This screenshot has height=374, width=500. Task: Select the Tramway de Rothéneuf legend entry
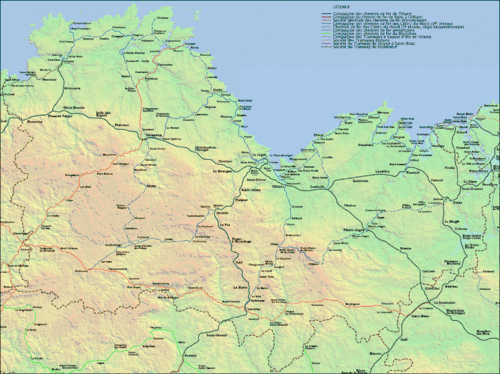pyautogui.click(x=365, y=47)
